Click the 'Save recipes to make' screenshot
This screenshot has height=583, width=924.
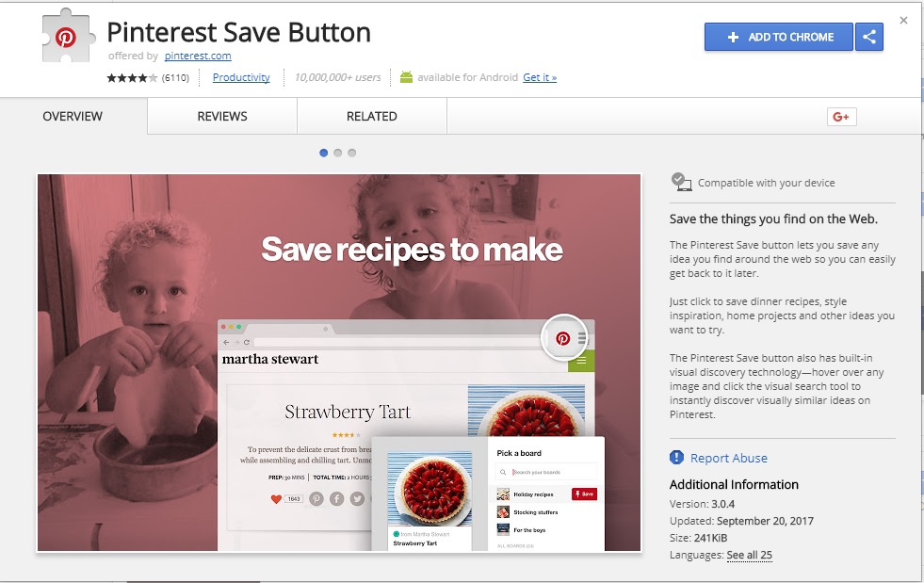tap(339, 363)
